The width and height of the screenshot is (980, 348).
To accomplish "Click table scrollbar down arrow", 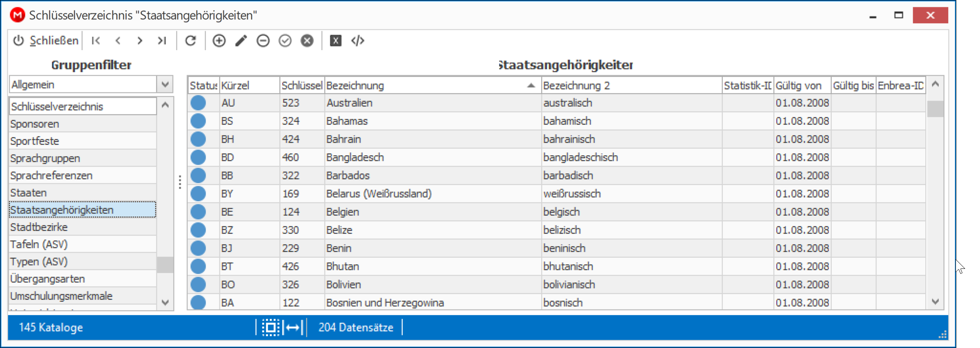I will click(935, 302).
